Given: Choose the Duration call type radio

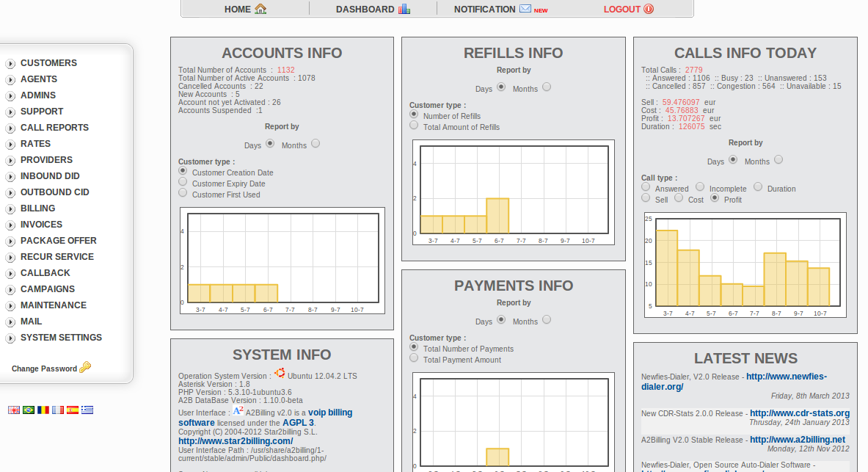Looking at the screenshot, I should coord(758,187).
